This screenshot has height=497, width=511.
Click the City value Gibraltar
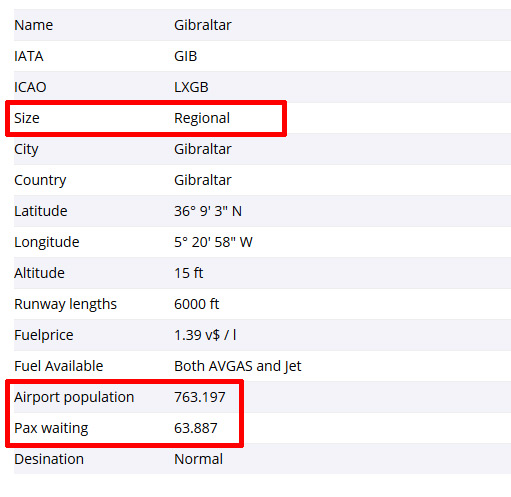[x=203, y=149]
